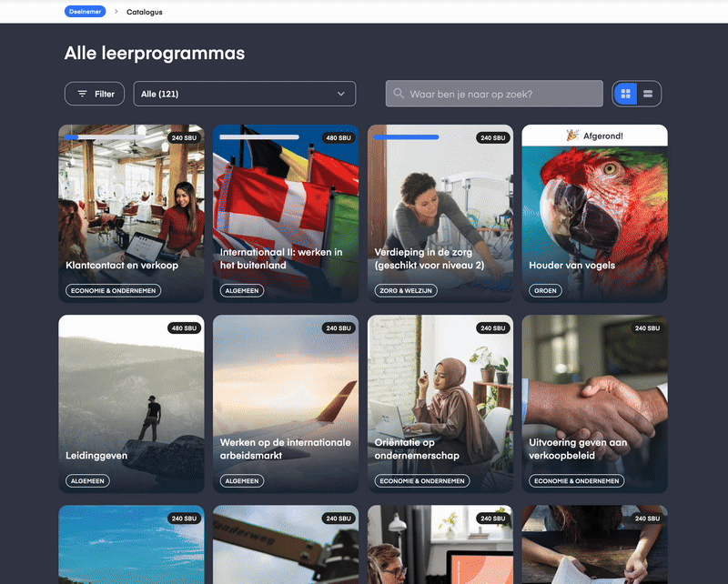Open Verdieping in de zorg card
This screenshot has height=584, width=728.
(x=440, y=214)
